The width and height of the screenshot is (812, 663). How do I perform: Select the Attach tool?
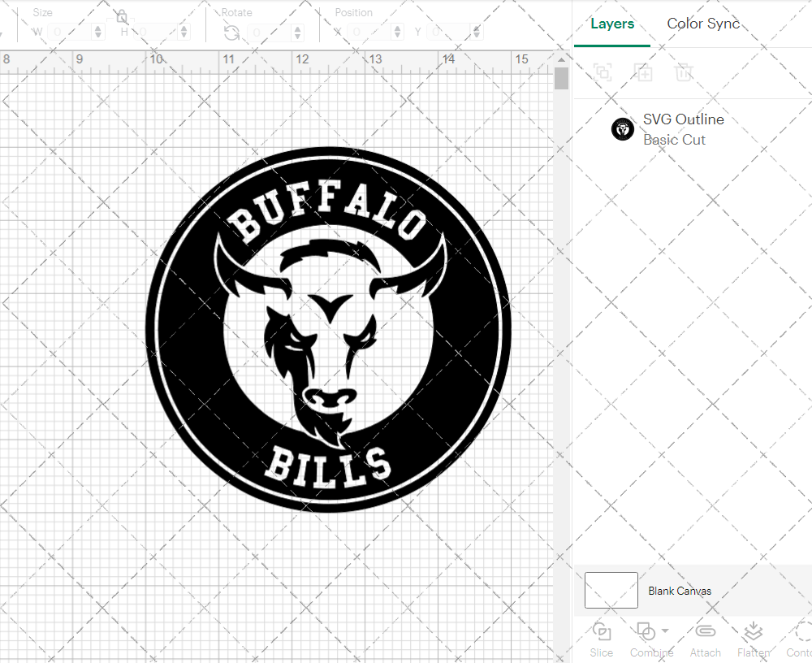705,639
